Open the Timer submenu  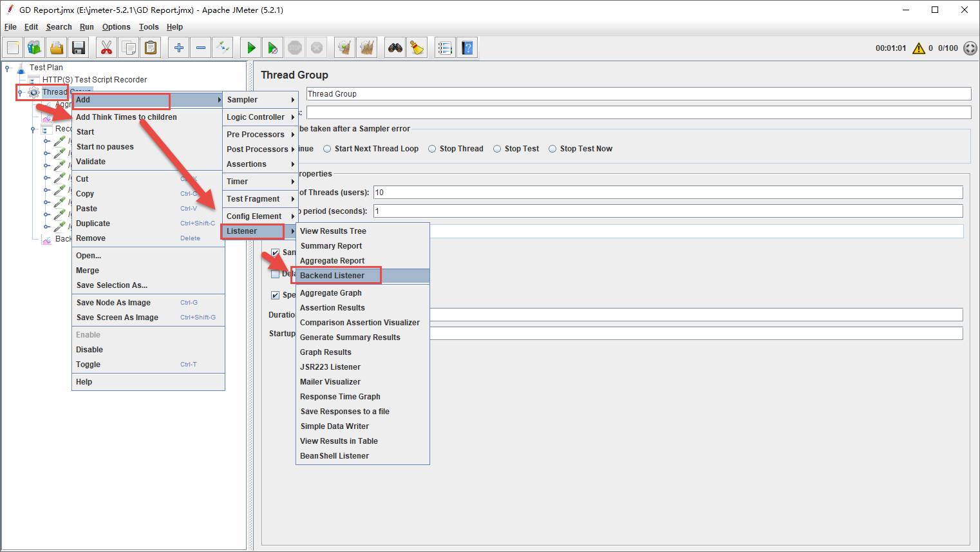pyautogui.click(x=259, y=182)
